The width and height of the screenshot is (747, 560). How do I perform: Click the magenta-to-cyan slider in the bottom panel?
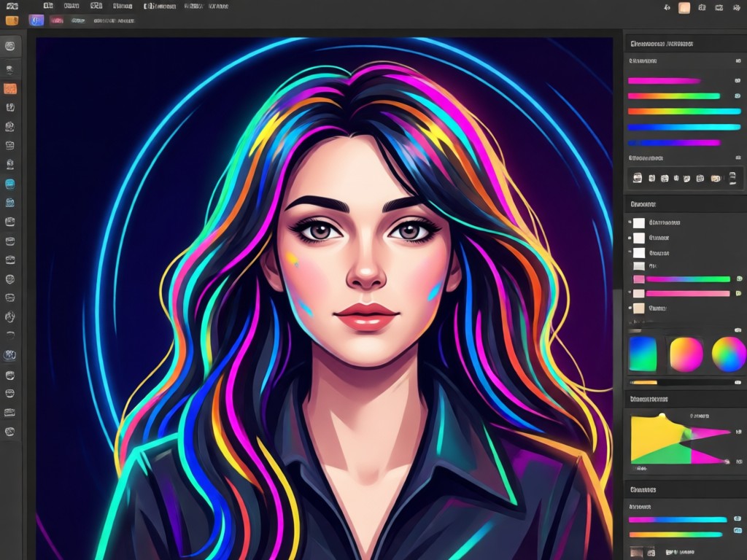coord(678,519)
